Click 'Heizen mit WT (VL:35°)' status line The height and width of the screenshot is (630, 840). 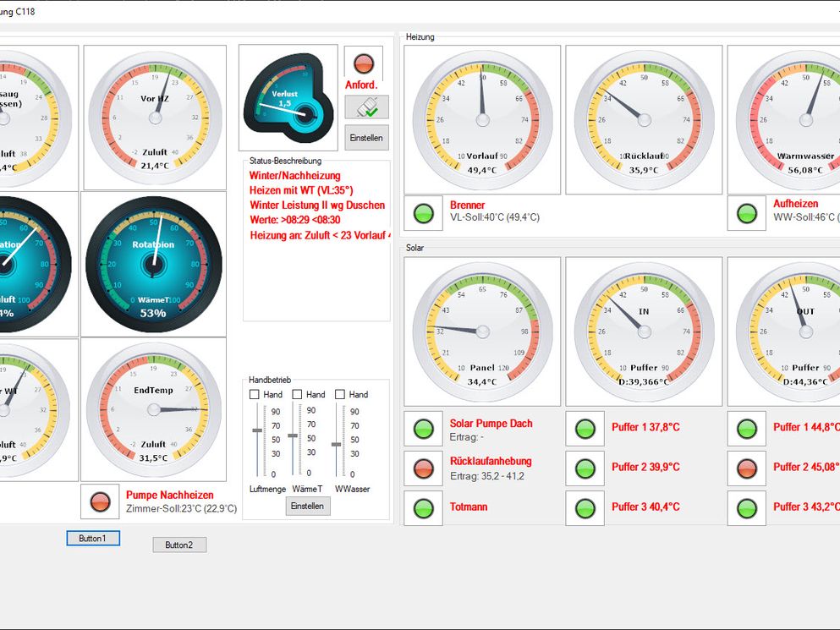301,190
